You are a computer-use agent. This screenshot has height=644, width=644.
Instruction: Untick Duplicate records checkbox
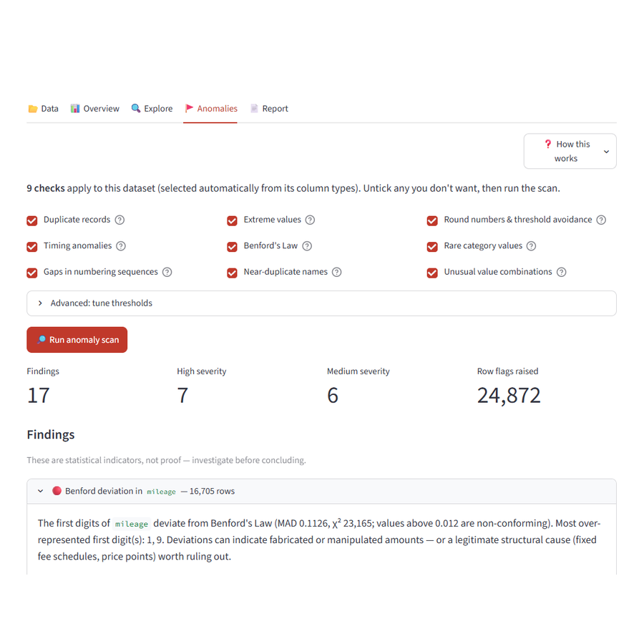[x=32, y=220]
